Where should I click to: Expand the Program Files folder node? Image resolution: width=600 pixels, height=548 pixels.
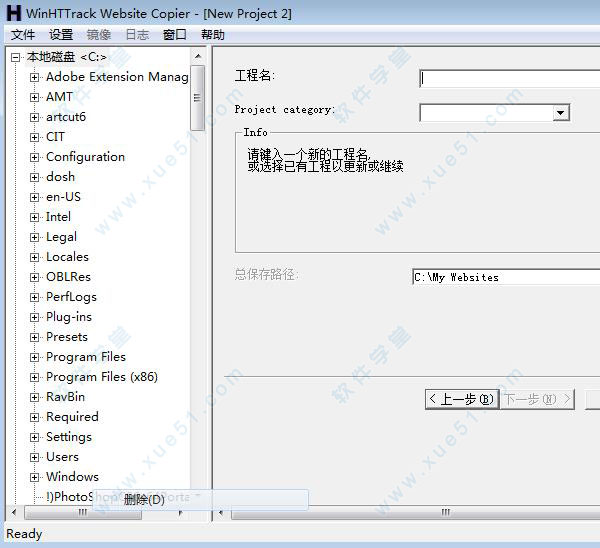coord(34,357)
